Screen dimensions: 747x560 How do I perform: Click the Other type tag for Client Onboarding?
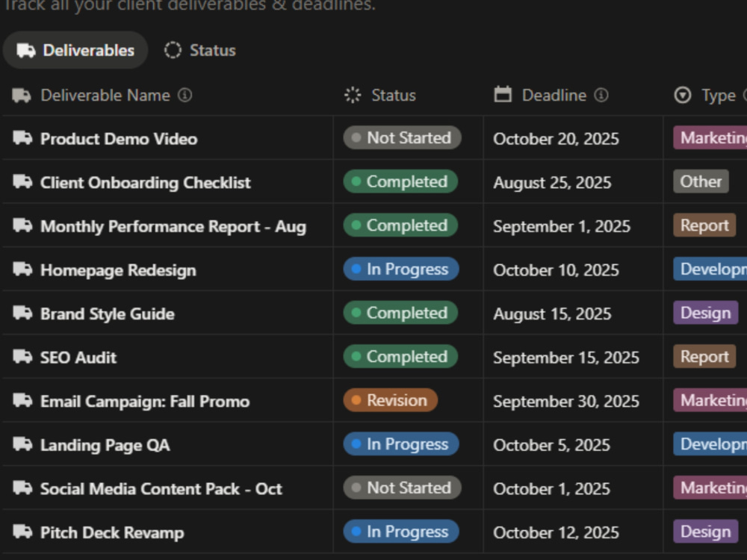(x=701, y=181)
